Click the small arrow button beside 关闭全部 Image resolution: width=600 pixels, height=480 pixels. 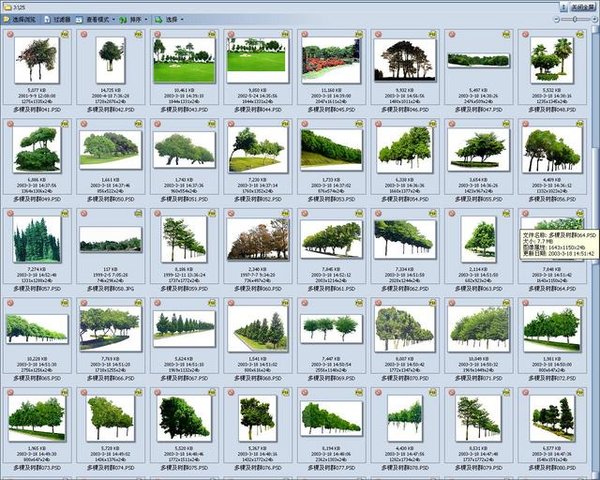click(x=564, y=7)
